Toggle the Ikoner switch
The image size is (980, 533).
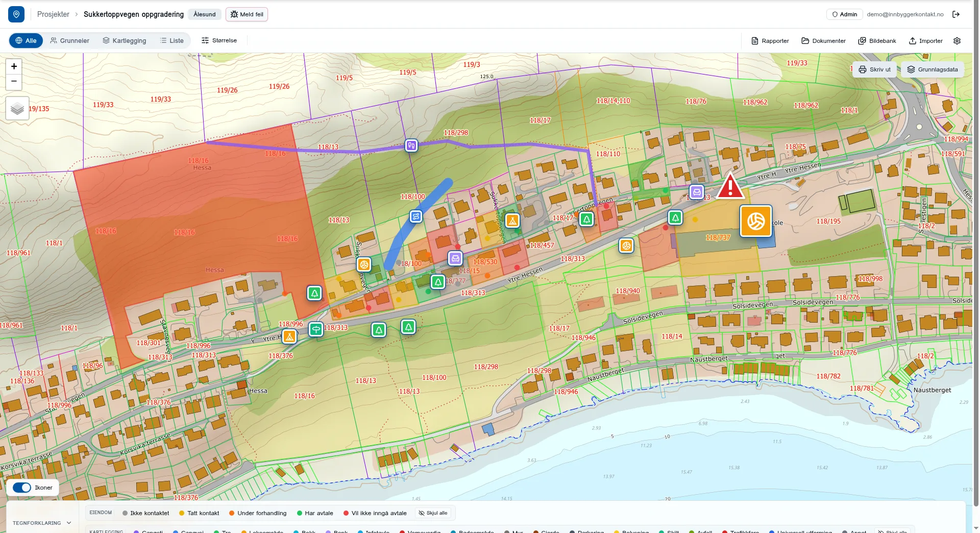pyautogui.click(x=22, y=488)
